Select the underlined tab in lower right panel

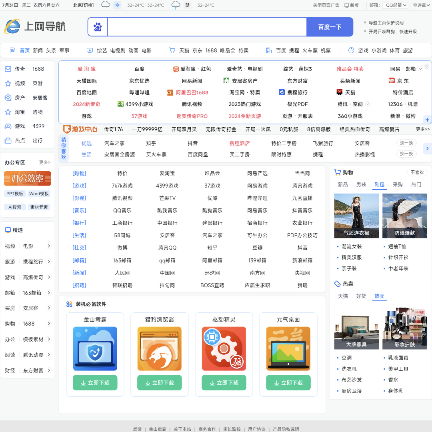pos(379,296)
